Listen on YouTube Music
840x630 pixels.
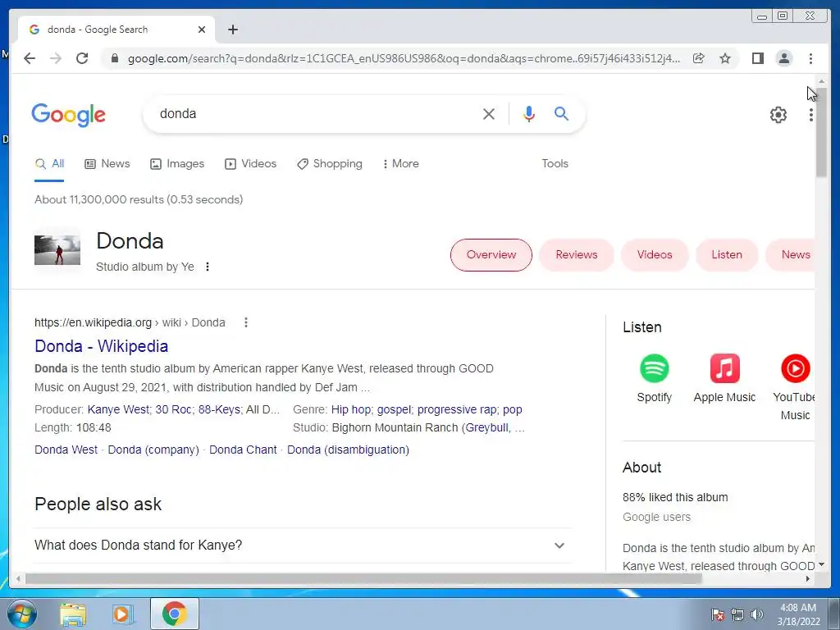click(794, 387)
